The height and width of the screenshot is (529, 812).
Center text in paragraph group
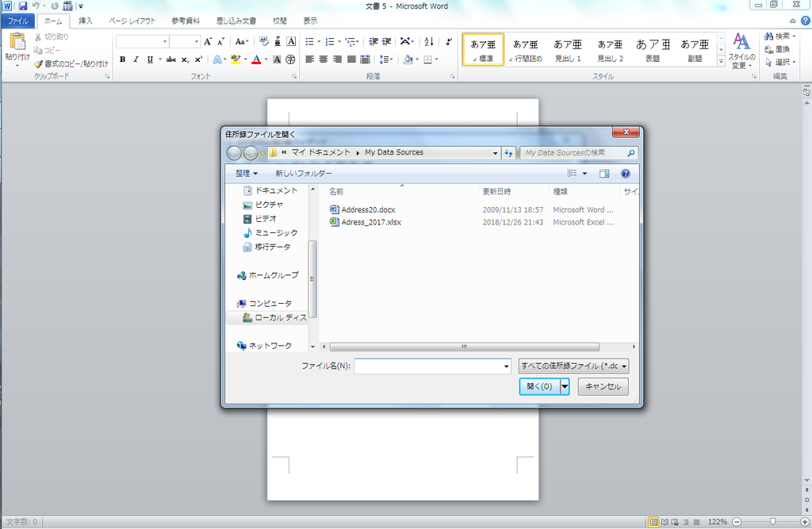(324, 59)
